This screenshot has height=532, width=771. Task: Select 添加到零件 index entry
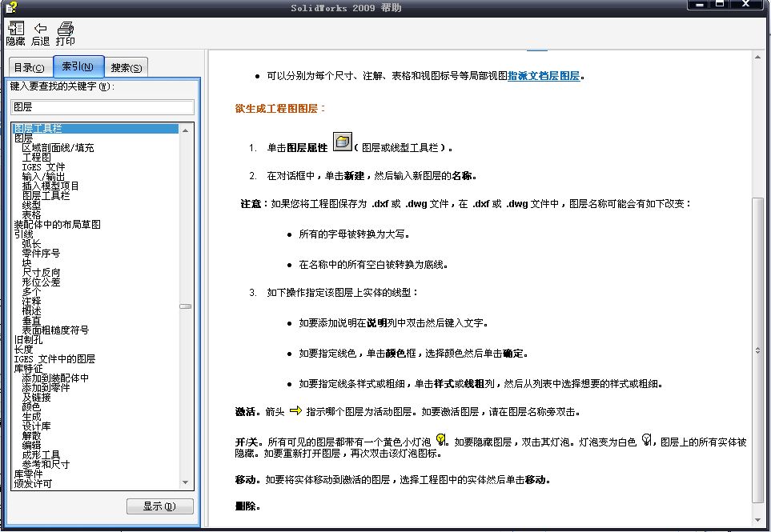pyautogui.click(x=46, y=387)
